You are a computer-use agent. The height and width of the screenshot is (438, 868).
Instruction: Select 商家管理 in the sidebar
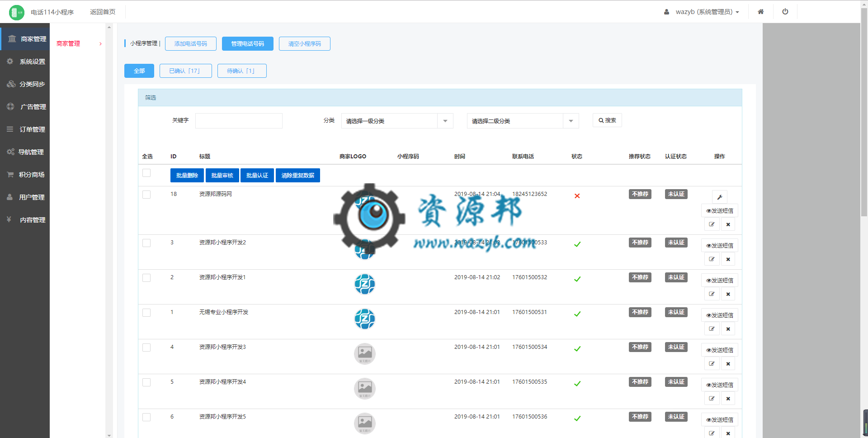pos(25,39)
